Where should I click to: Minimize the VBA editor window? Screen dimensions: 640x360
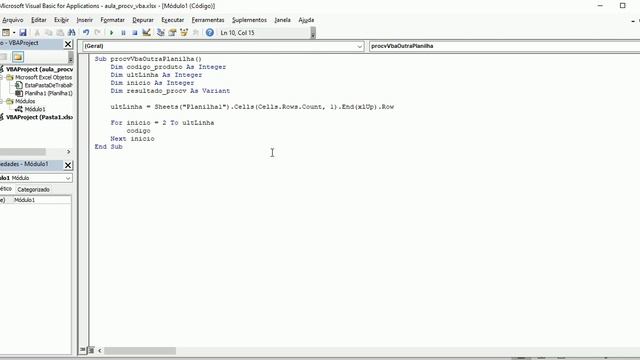600,6
